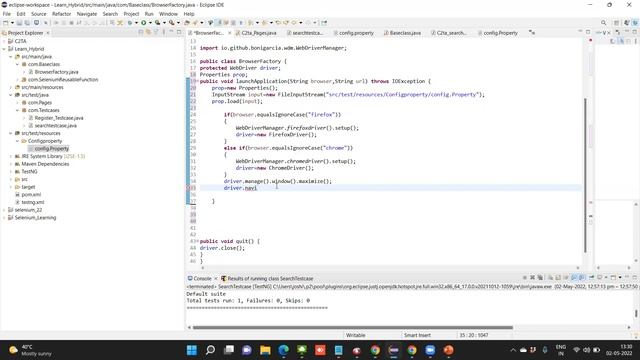Click Link with Editor icon in Project Explorer
Viewport: 640px width, 360px height.
pyautogui.click(x=148, y=32)
